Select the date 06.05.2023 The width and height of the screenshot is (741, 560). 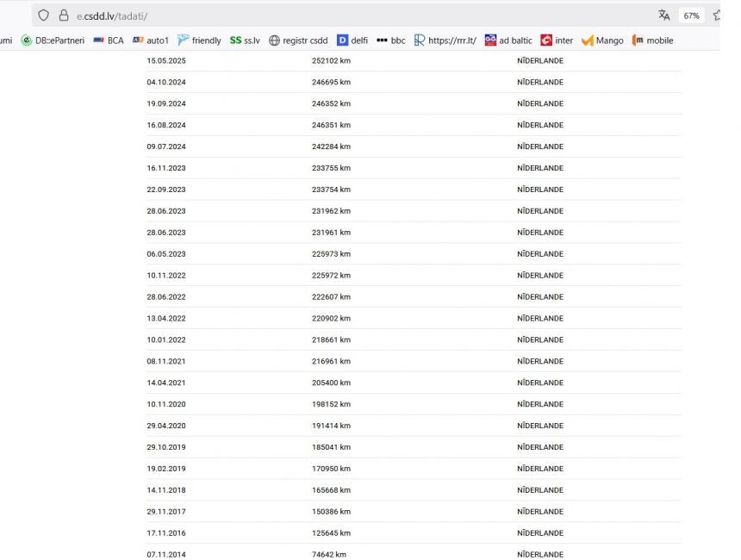coord(166,254)
